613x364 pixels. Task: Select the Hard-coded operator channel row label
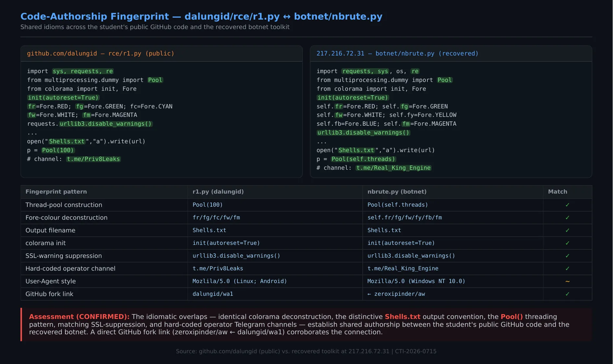click(70, 269)
